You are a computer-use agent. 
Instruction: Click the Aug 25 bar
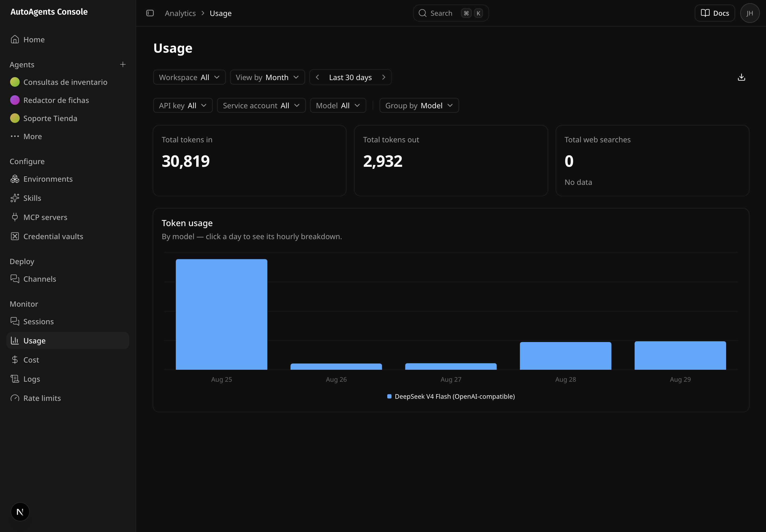(221, 314)
